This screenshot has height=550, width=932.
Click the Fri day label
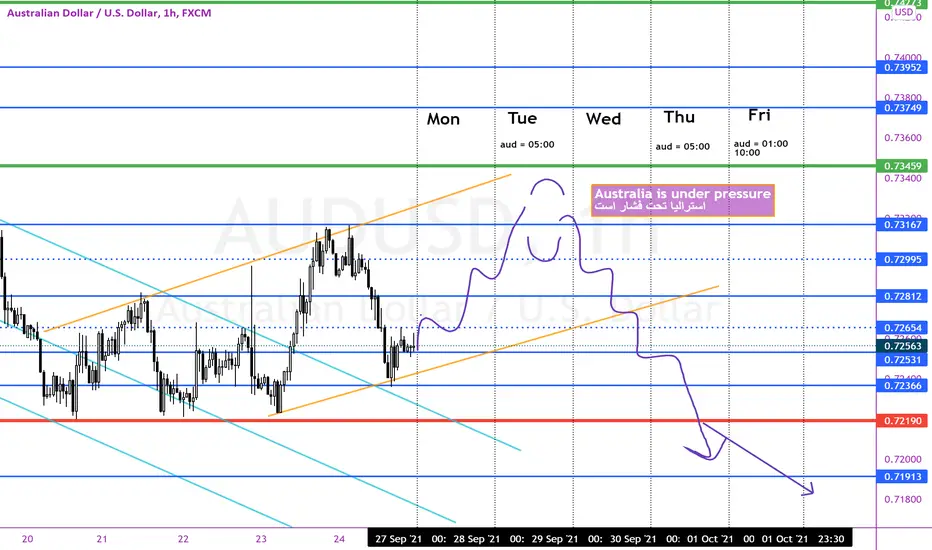click(x=759, y=115)
